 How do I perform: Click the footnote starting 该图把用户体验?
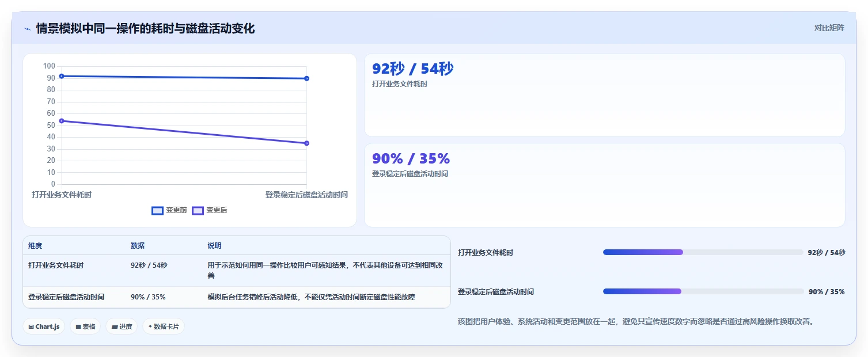click(636, 321)
